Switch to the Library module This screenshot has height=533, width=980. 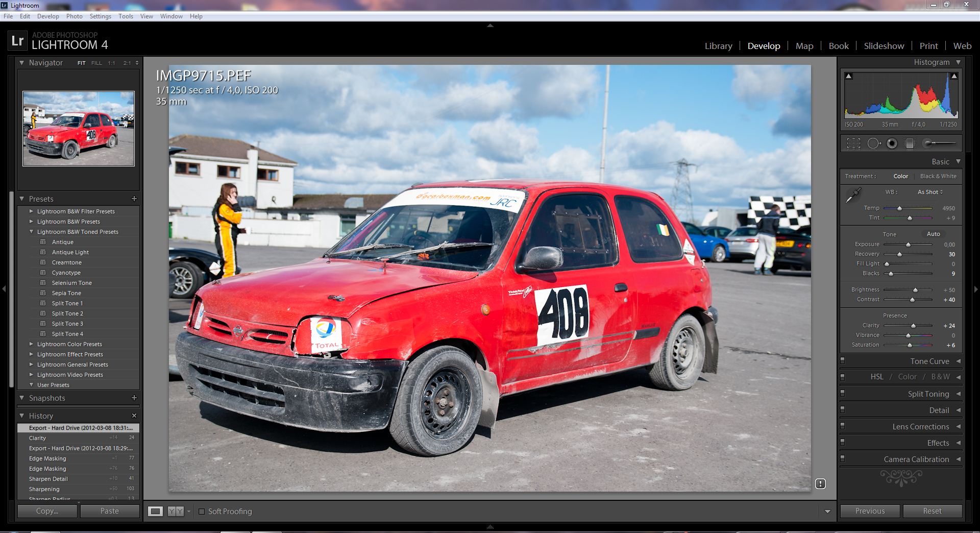(x=718, y=46)
